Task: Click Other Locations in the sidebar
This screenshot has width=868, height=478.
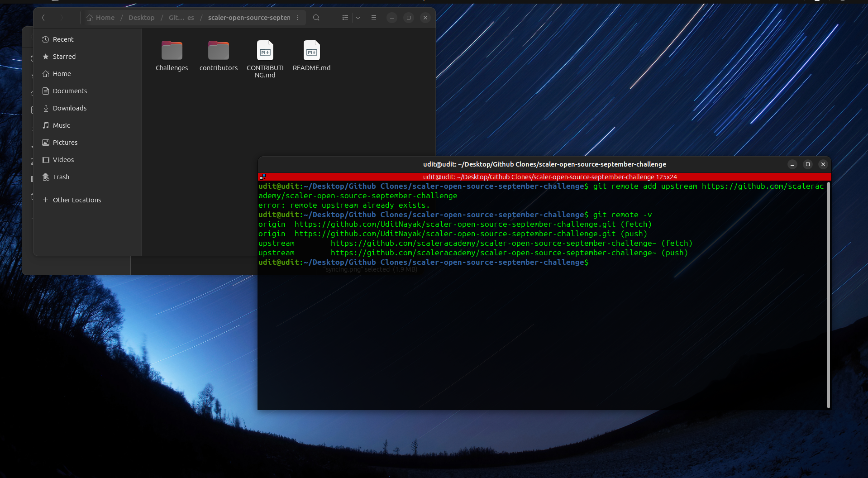Action: pyautogui.click(x=76, y=200)
